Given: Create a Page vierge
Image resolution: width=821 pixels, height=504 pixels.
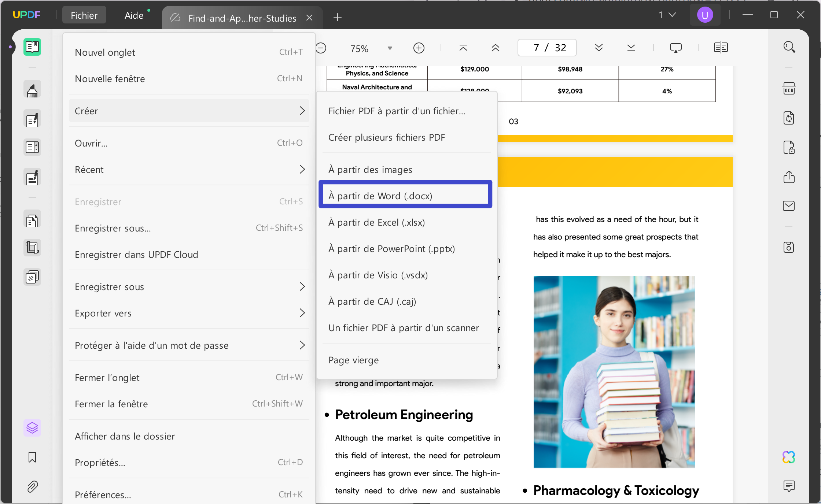Looking at the screenshot, I should 406,360.
